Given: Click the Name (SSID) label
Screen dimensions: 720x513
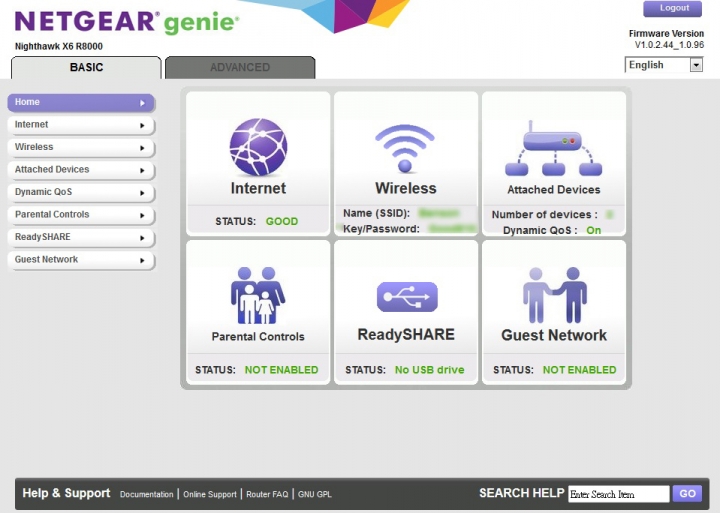Looking at the screenshot, I should (376, 214).
